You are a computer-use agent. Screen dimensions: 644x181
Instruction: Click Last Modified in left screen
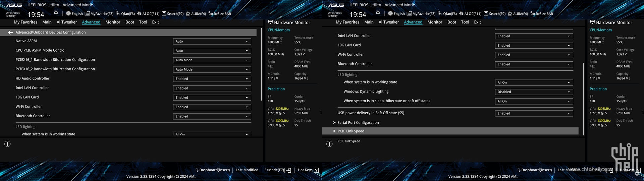247,170
